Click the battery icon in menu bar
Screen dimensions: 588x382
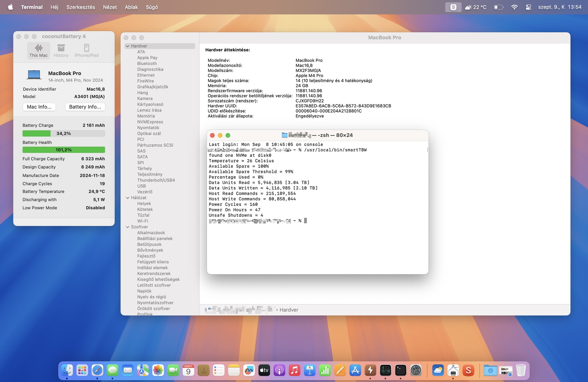click(499, 7)
